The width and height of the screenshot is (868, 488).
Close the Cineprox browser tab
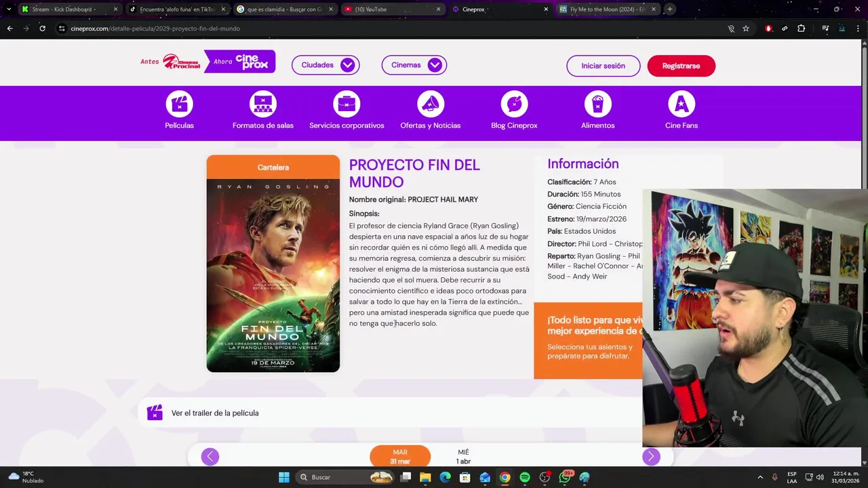coord(546,9)
